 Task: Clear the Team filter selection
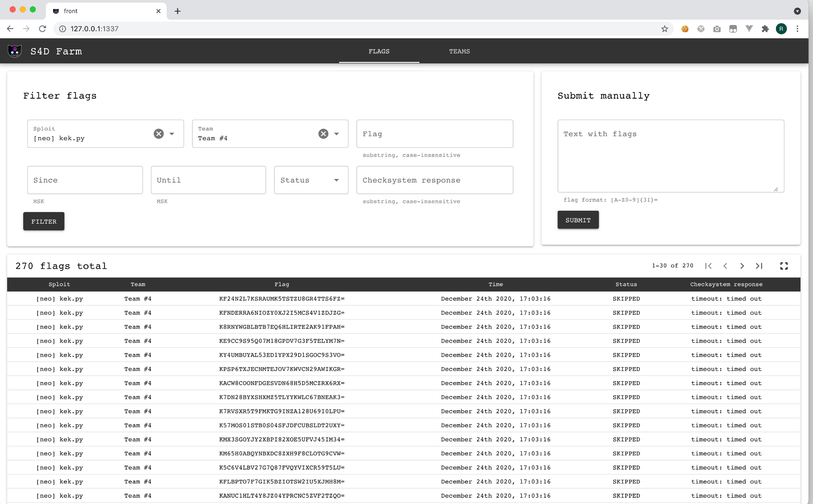323,134
